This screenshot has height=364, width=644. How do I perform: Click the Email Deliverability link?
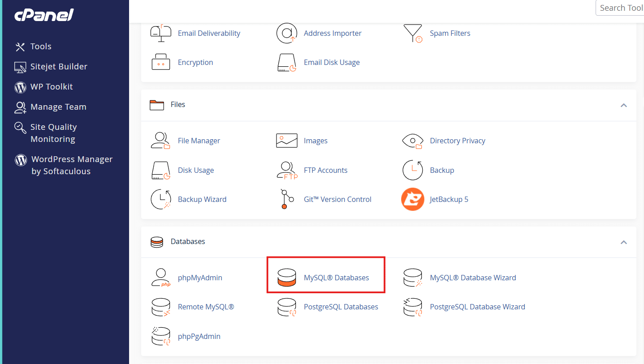209,33
